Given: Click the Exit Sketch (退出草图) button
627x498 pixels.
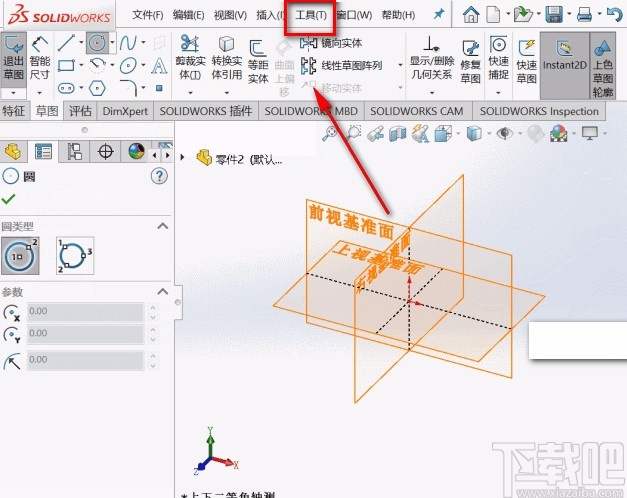Looking at the screenshot, I should pyautogui.click(x=14, y=60).
